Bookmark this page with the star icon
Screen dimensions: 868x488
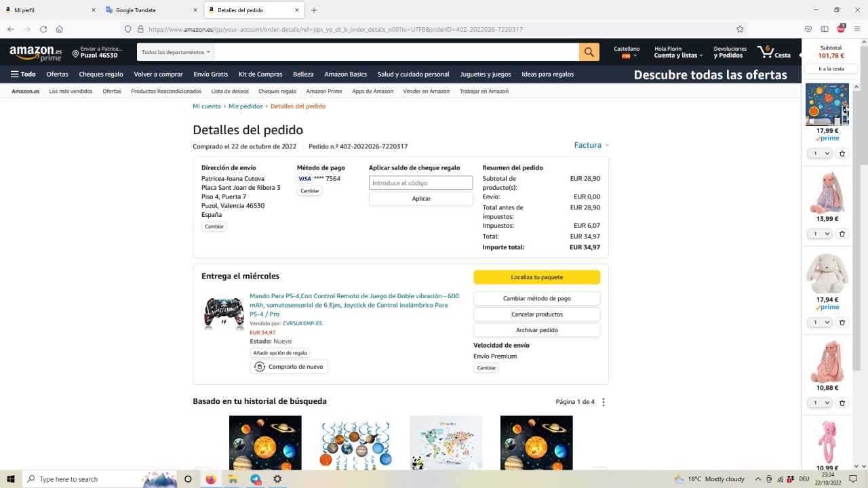[740, 29]
